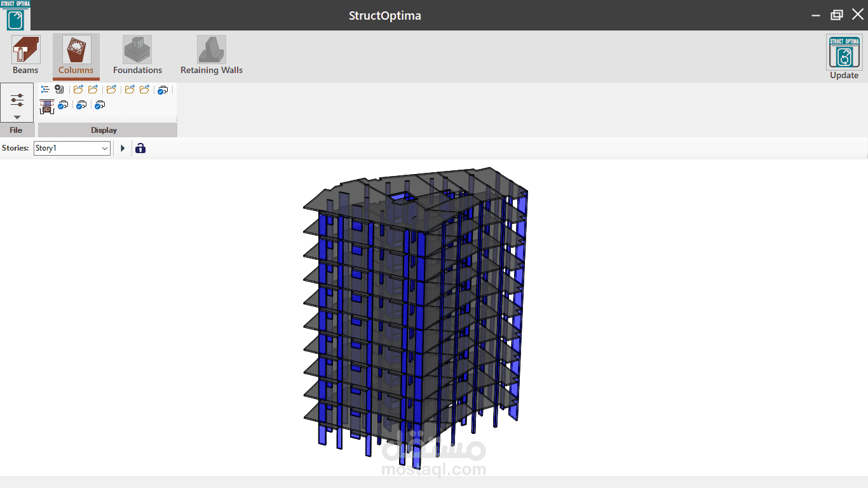The height and width of the screenshot is (488, 868).
Task: Minimize the StructOptima window
Action: point(816,15)
